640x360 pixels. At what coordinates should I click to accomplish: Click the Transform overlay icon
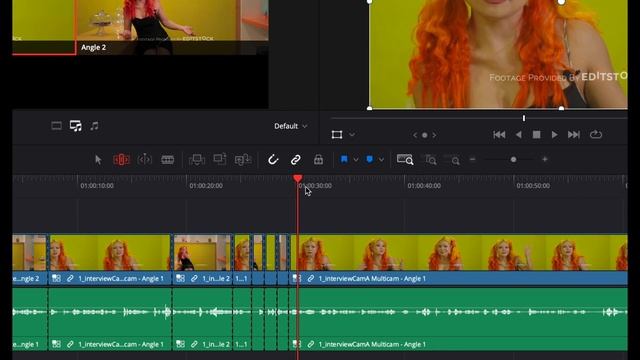337,135
